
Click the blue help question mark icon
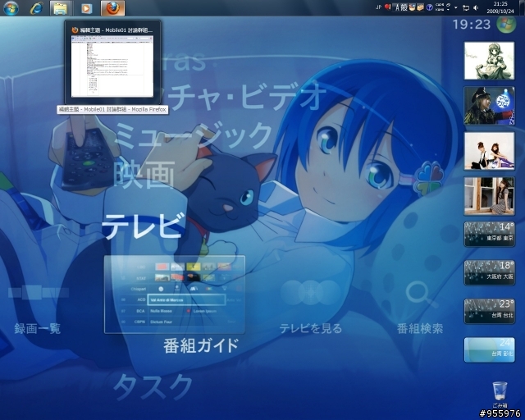(x=430, y=7)
